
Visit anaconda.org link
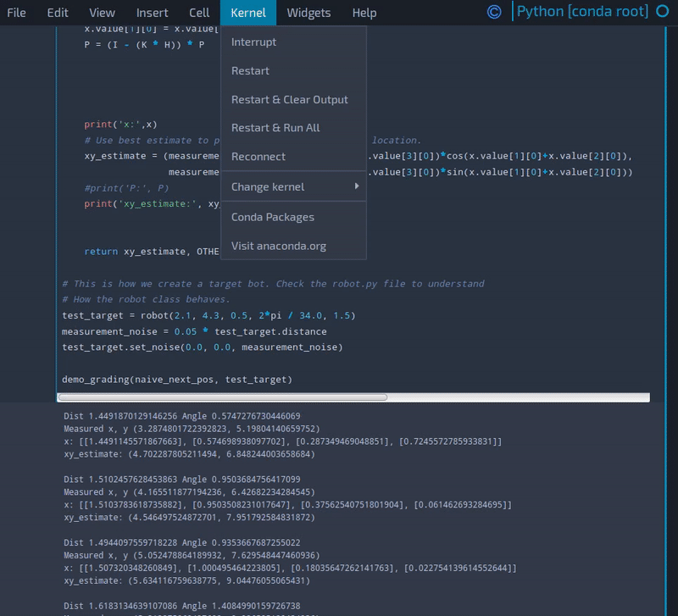293,246
